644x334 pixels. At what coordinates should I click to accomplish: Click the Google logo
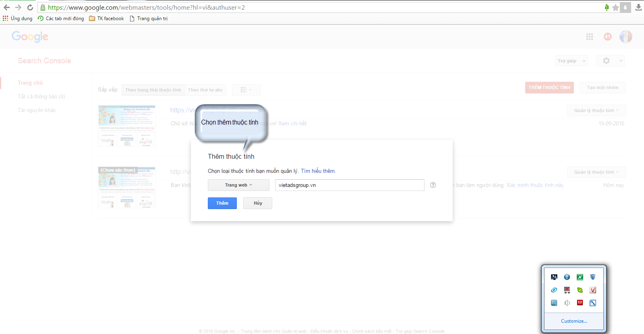click(30, 37)
